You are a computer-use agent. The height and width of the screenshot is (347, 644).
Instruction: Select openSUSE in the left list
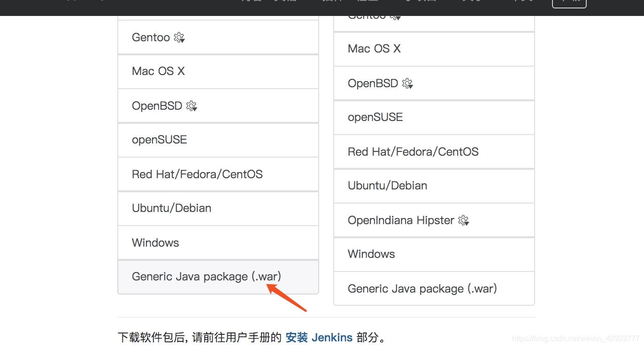[218, 140]
